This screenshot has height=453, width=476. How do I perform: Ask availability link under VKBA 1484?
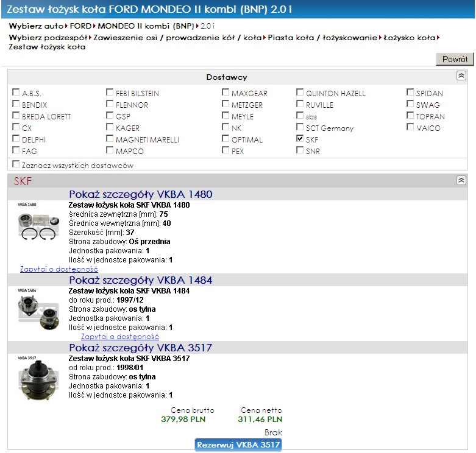(x=120, y=337)
